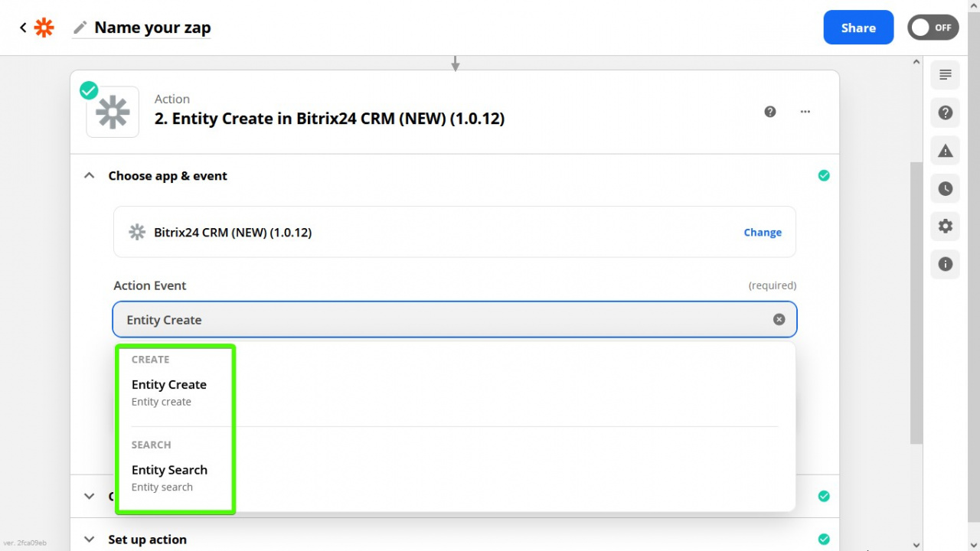The height and width of the screenshot is (551, 980).
Task: Open the help question mark in the step header
Action: pos(770,112)
